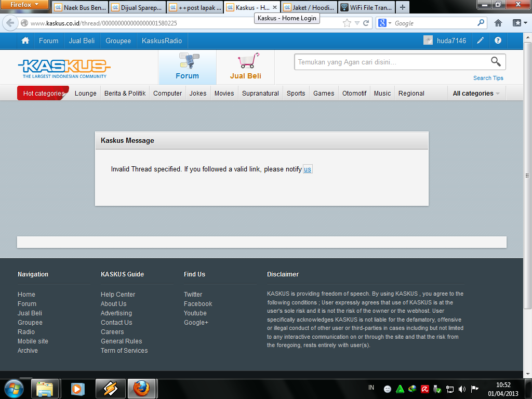
Task: Open the Lounge category
Action: pos(86,94)
